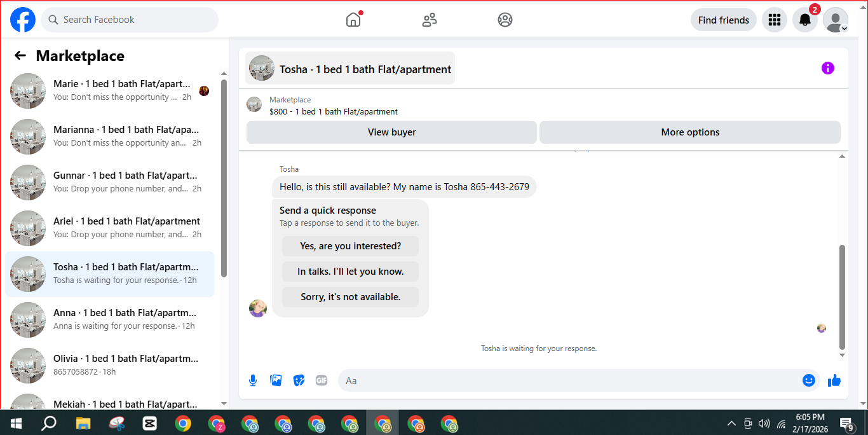
Task: Open the Friends icon in top navigation
Action: tap(430, 20)
